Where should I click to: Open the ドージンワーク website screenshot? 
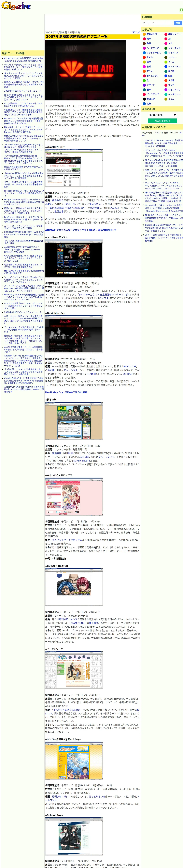[74, 671]
